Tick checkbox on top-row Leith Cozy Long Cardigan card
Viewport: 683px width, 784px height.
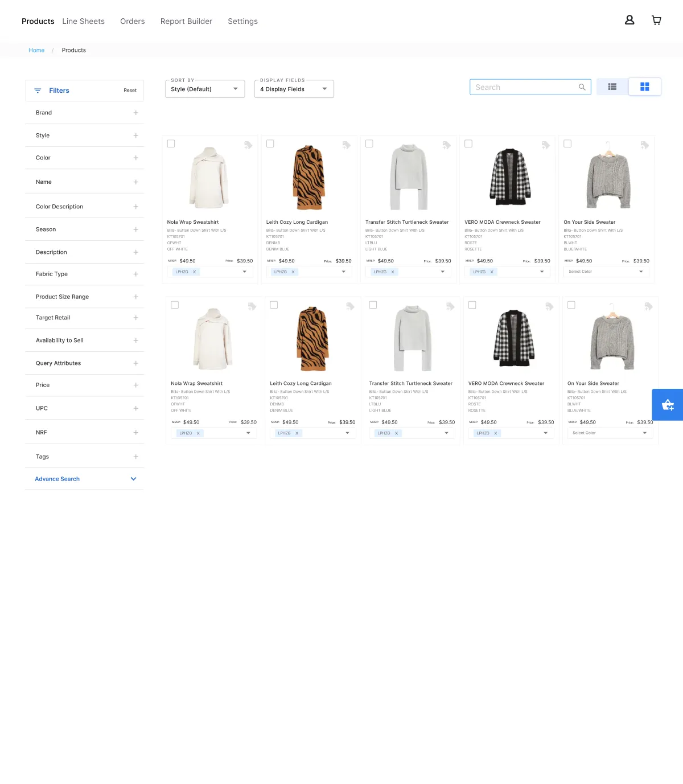pyautogui.click(x=270, y=143)
